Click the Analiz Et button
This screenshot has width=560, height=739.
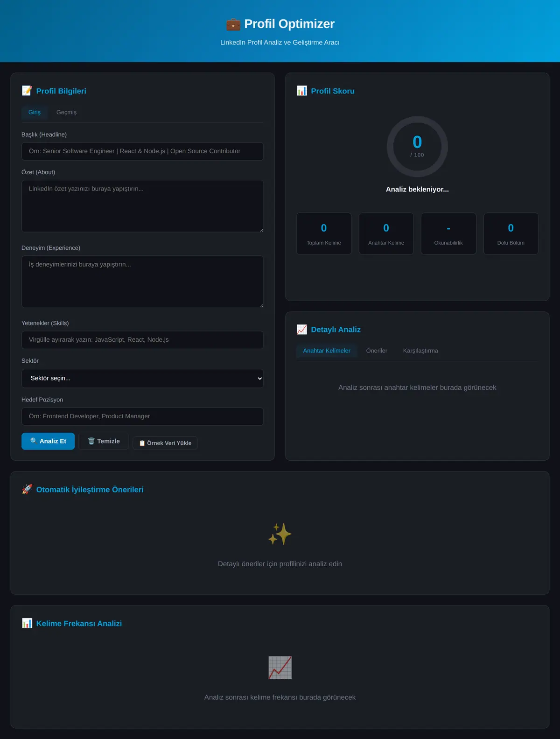coord(48,441)
